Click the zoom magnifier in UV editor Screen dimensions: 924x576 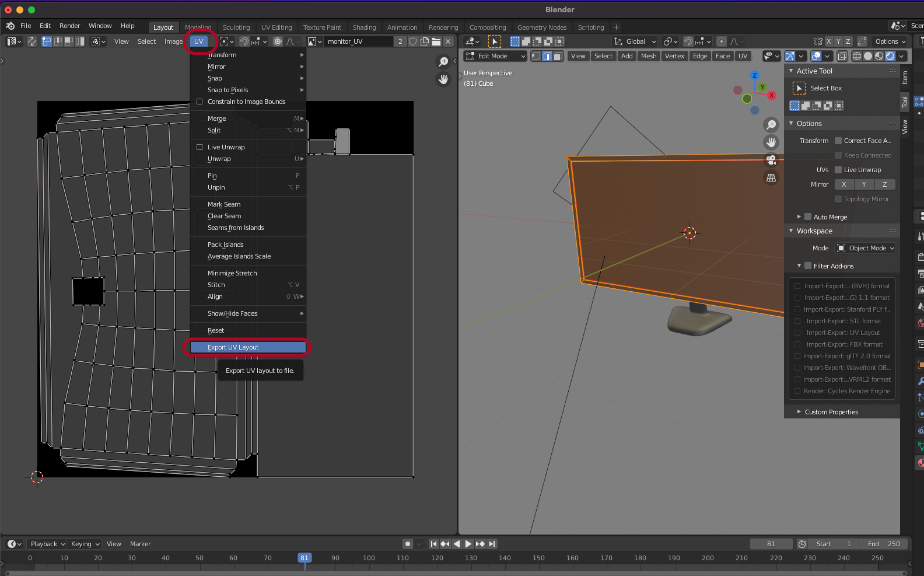[x=444, y=62]
